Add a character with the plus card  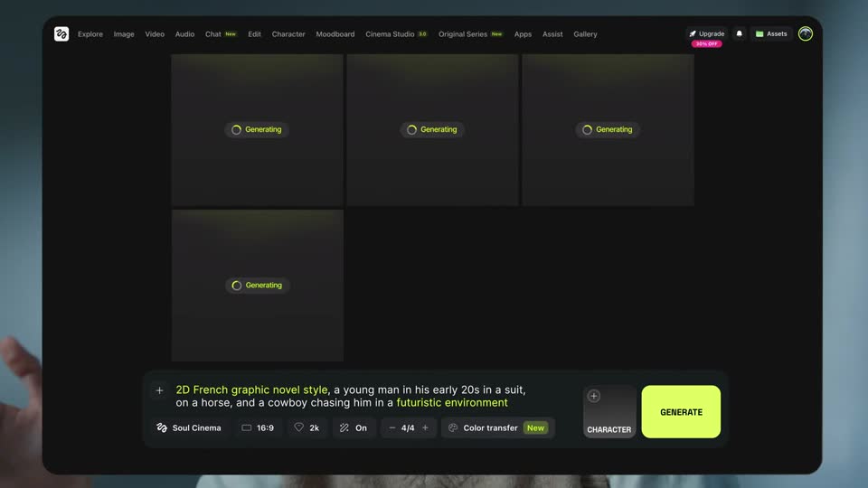click(x=609, y=412)
